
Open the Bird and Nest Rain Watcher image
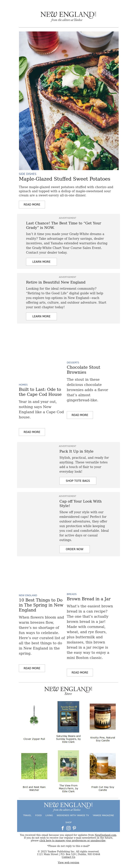click(34, 767)
